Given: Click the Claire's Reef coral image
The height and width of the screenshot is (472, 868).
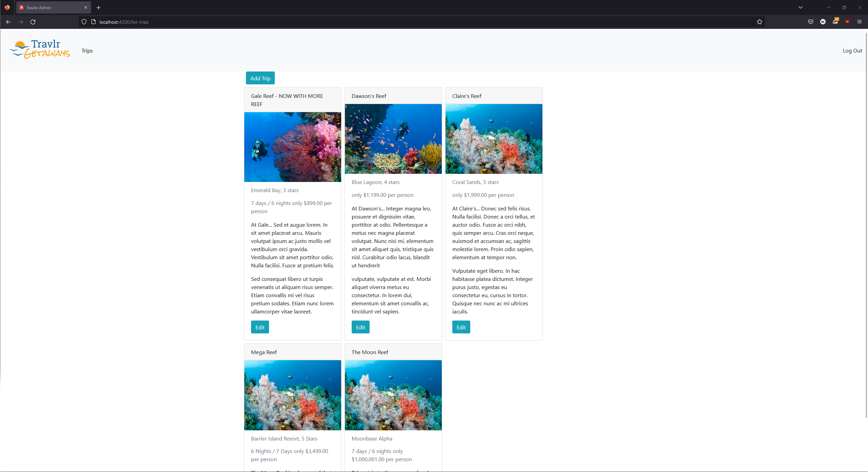Looking at the screenshot, I should click(x=494, y=139).
